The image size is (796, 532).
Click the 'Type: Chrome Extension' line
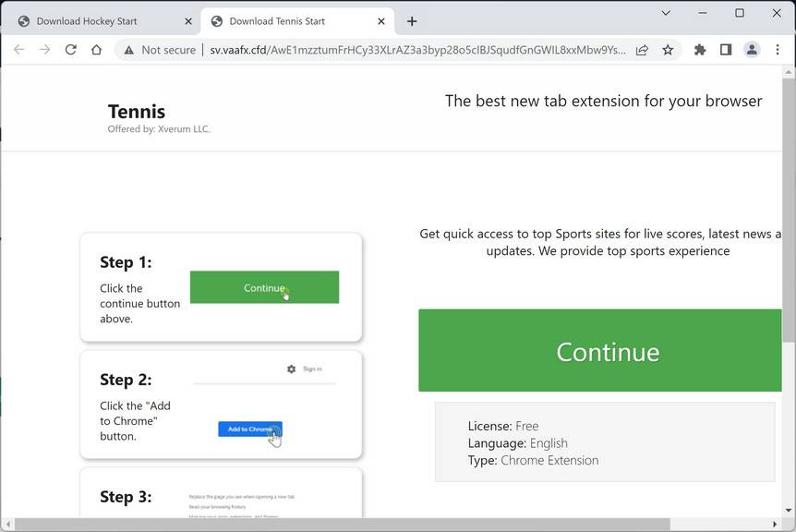tap(533, 461)
